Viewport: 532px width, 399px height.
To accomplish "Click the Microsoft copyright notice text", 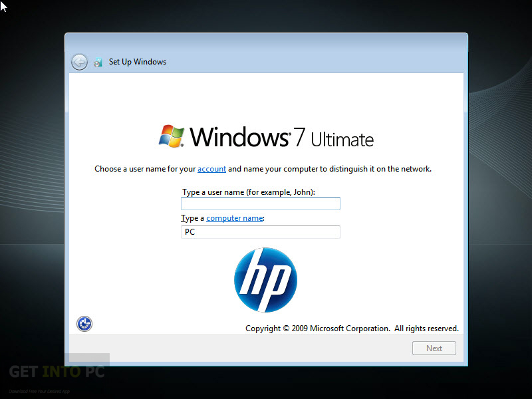I will click(352, 329).
